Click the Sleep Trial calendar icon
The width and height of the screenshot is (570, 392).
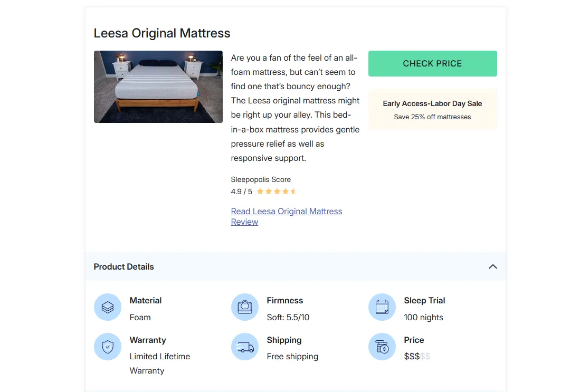(382, 307)
